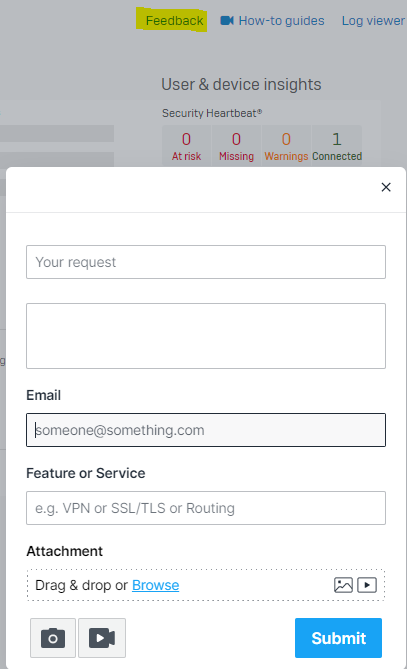Screen dimensions: 407x669
Task: Select the Warnings heartbeat counter
Action: 286,146
